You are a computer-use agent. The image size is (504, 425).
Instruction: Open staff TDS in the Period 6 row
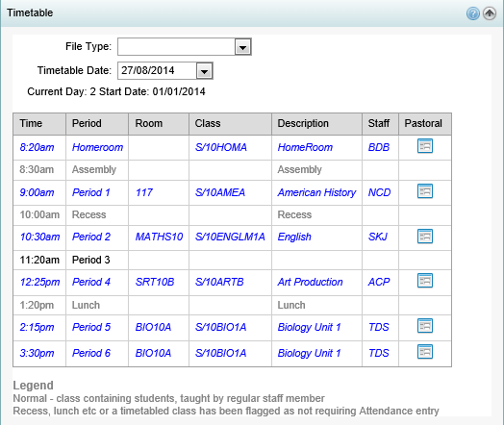tap(379, 353)
